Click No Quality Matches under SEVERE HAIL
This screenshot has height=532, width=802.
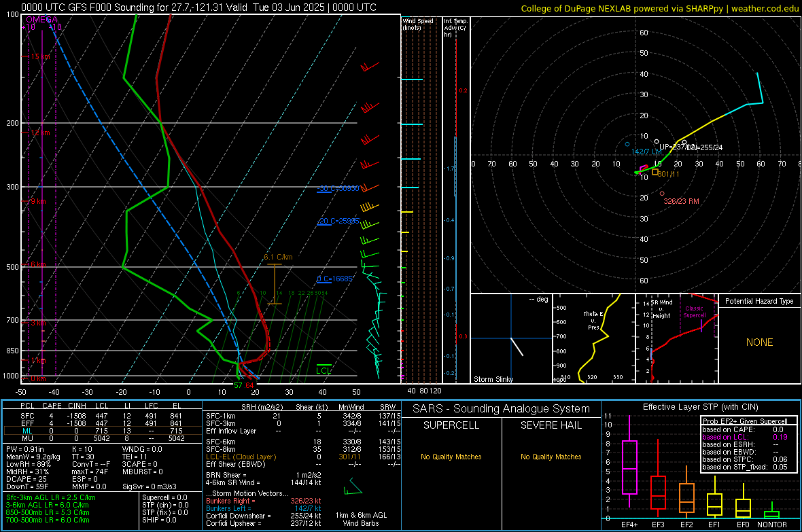(x=551, y=457)
